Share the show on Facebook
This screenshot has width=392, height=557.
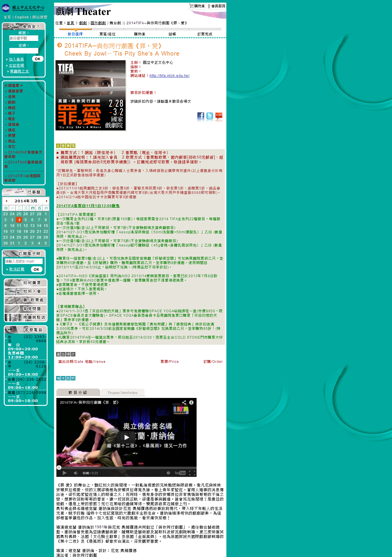201,117
